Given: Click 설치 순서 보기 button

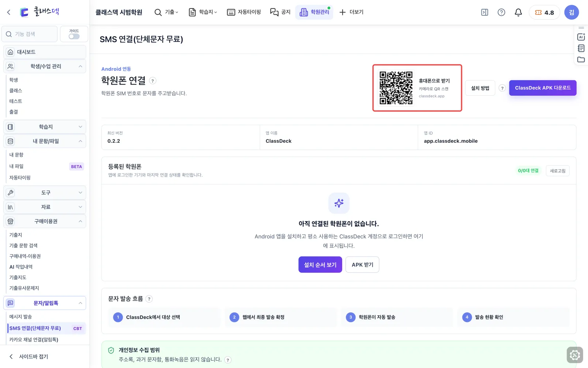Looking at the screenshot, I should 320,265.
